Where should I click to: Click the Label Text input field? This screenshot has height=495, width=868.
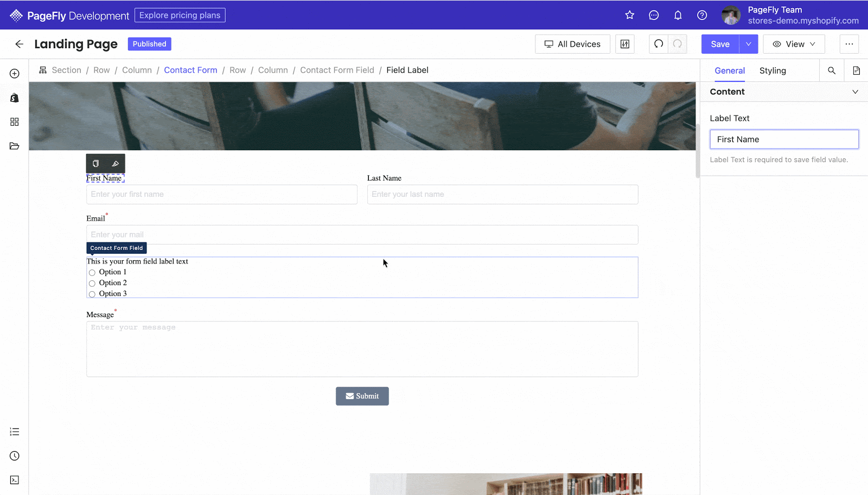[784, 139]
